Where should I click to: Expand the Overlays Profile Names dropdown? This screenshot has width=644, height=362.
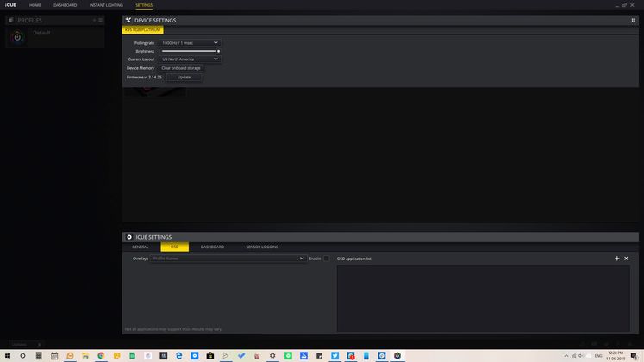pyautogui.click(x=228, y=259)
